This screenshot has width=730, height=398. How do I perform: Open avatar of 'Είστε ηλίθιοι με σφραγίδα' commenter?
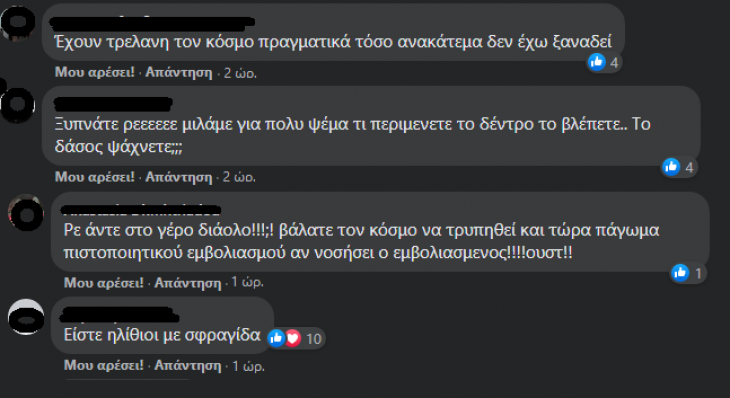coord(26,317)
